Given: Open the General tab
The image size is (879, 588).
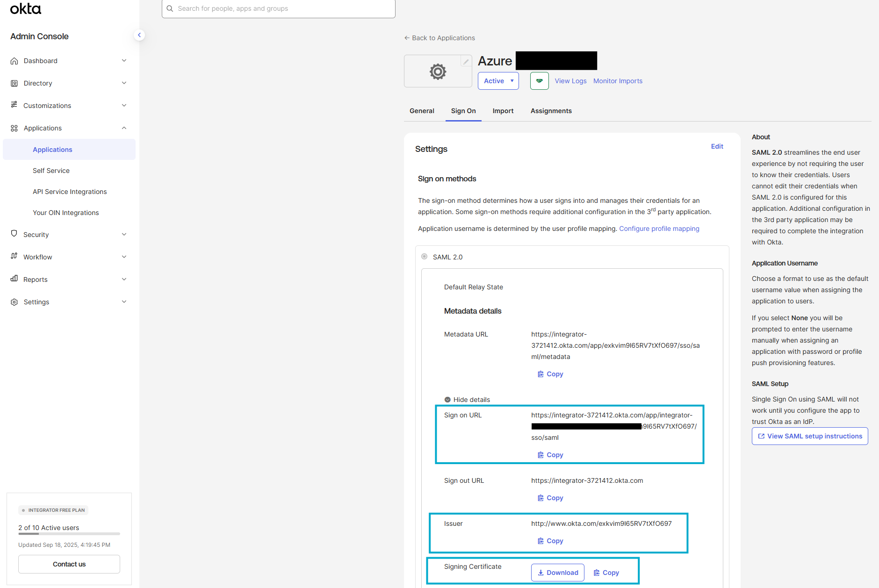Looking at the screenshot, I should [x=422, y=111].
